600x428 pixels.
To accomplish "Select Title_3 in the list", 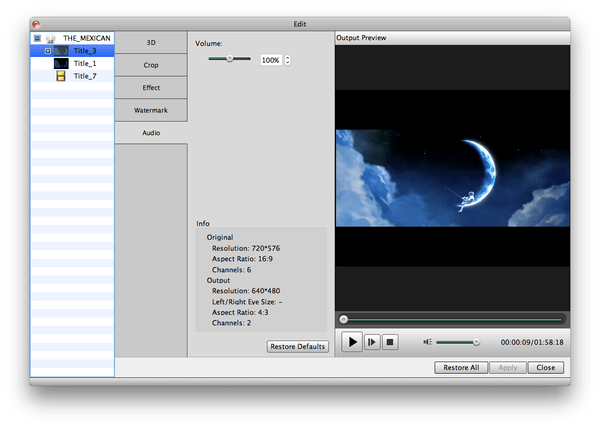I will click(72, 50).
